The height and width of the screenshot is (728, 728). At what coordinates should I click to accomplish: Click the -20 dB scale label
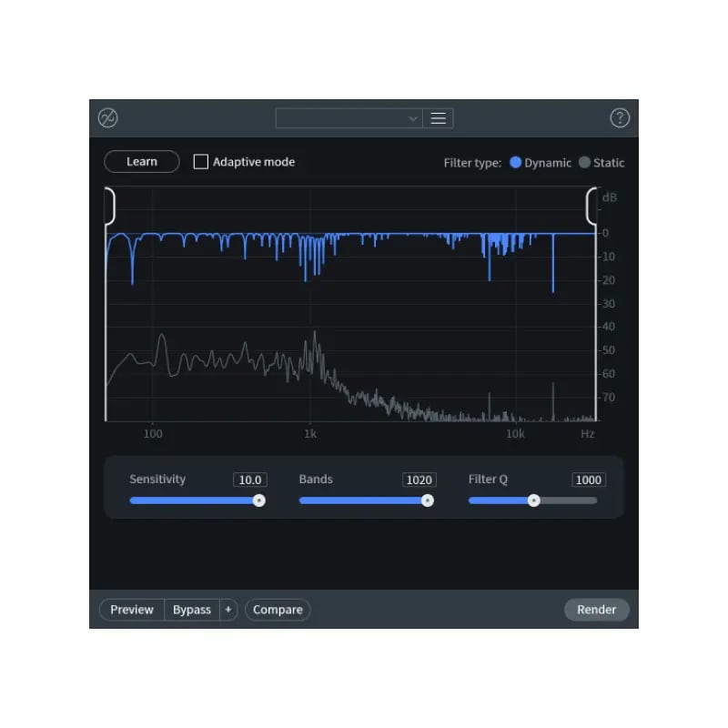coord(607,280)
